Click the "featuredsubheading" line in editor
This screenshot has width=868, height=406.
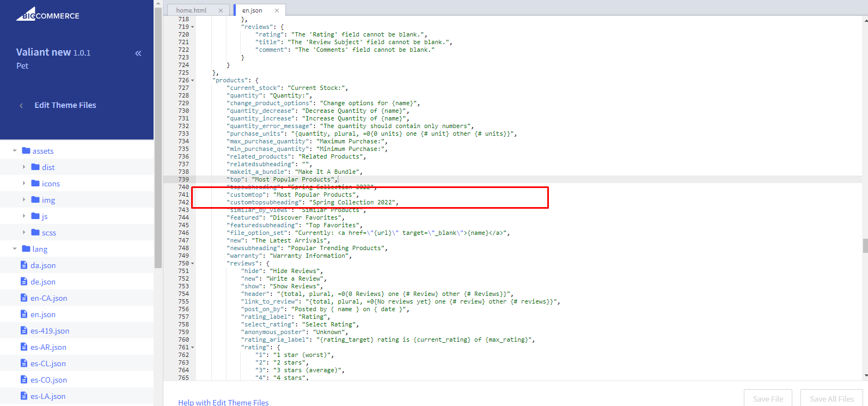coord(295,225)
